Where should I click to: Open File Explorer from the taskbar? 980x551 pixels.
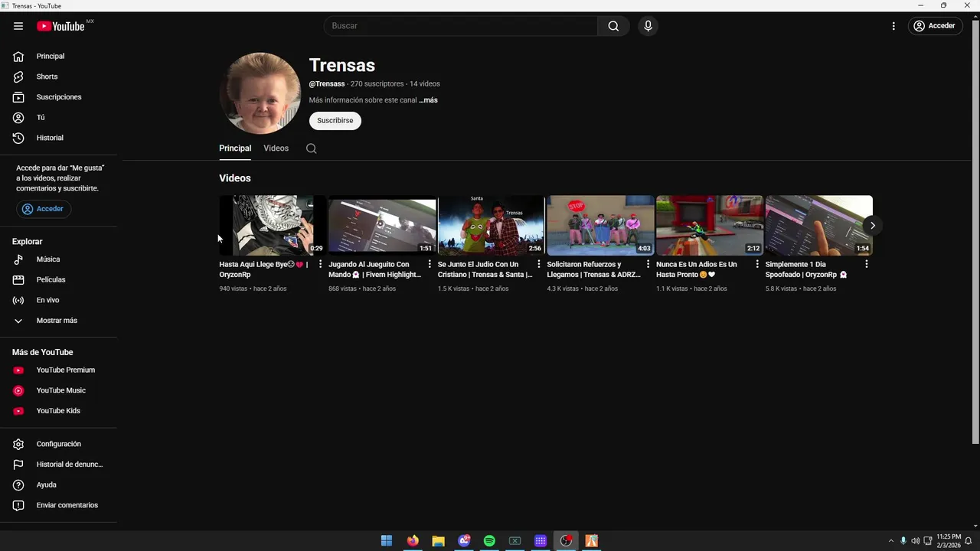point(438,541)
